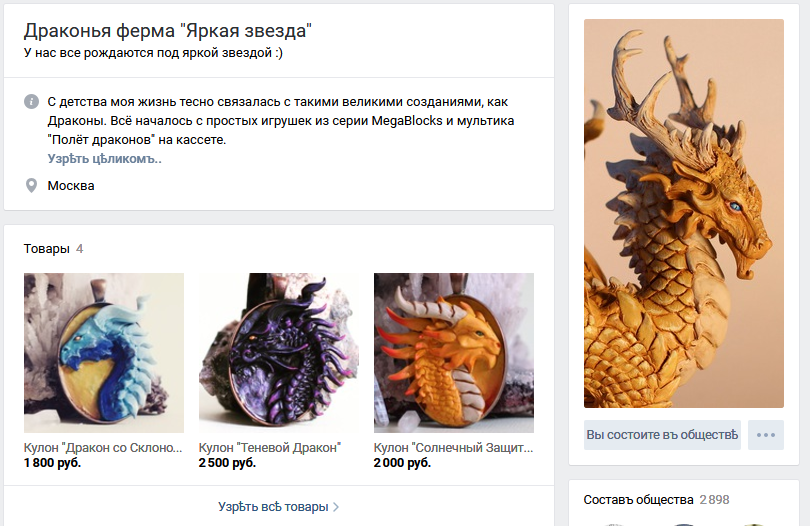Click the location pin icon near Москва
Screen dimensions: 810x526
pos(32,185)
